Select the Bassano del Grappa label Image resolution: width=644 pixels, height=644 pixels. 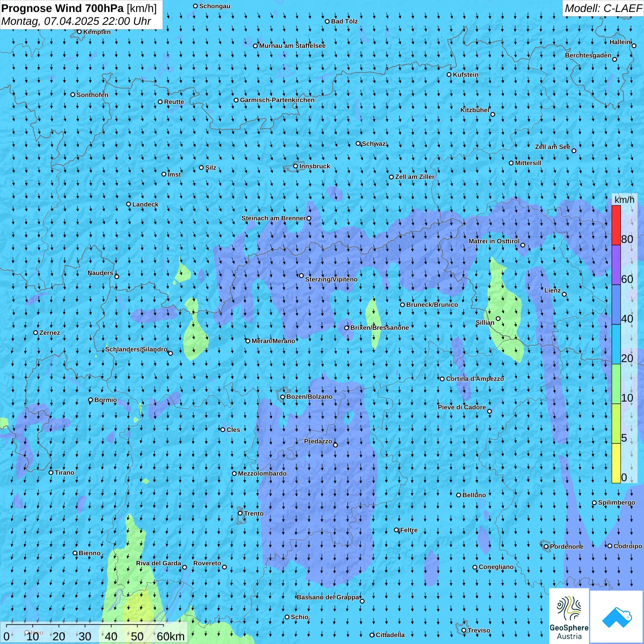pos(328,597)
